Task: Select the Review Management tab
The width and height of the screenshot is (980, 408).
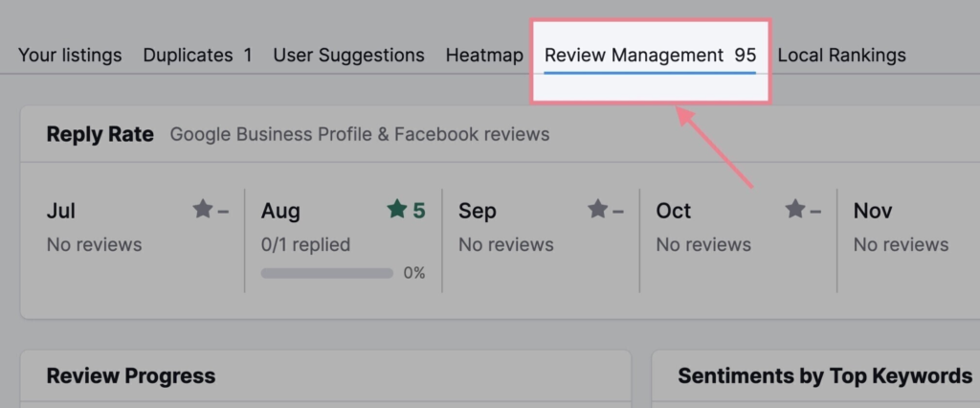Action: pos(650,55)
